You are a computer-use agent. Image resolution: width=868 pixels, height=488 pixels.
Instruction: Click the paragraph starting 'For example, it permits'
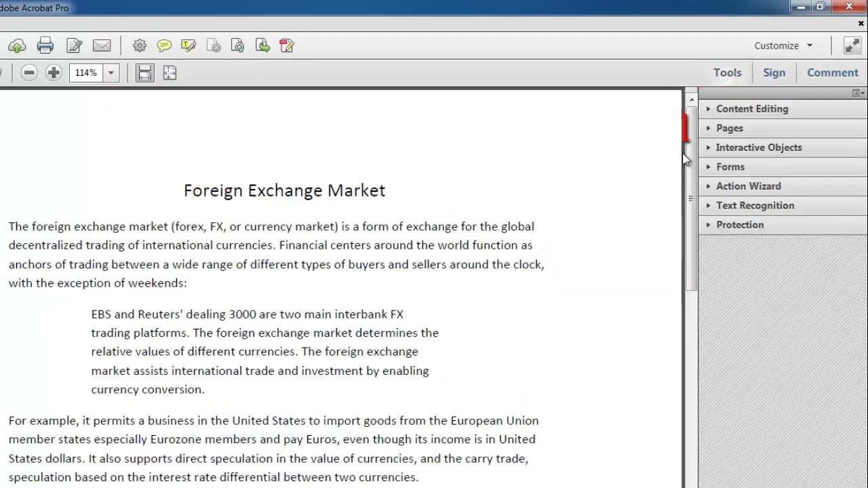click(x=274, y=449)
